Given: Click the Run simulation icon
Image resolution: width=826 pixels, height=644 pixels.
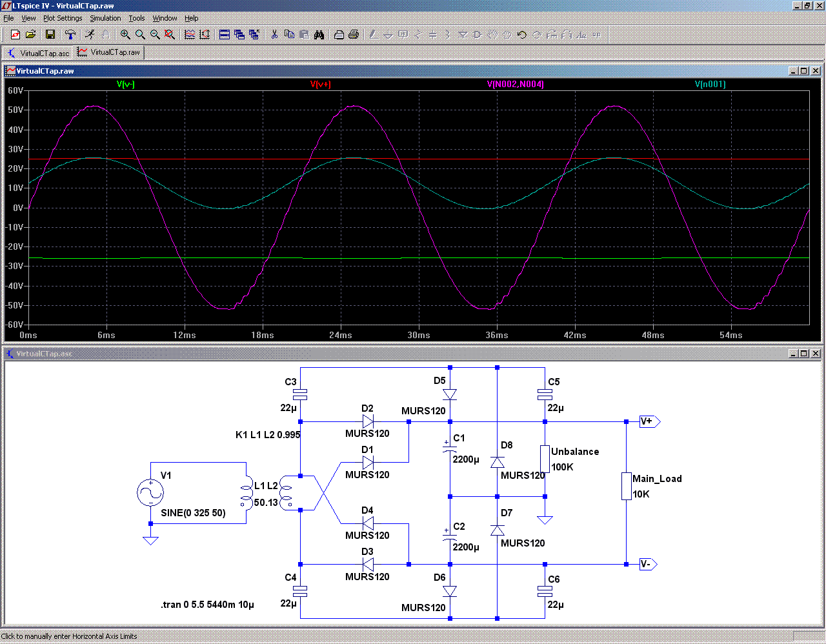Looking at the screenshot, I should click(90, 35).
